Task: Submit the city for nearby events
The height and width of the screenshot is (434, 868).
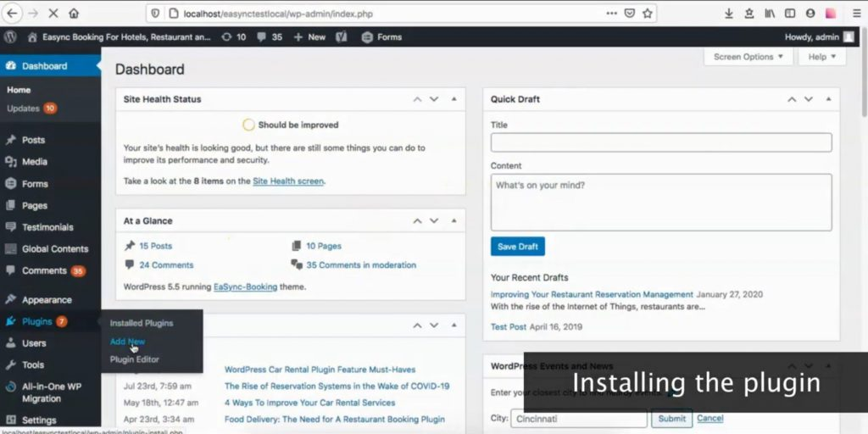Action: tap(671, 419)
